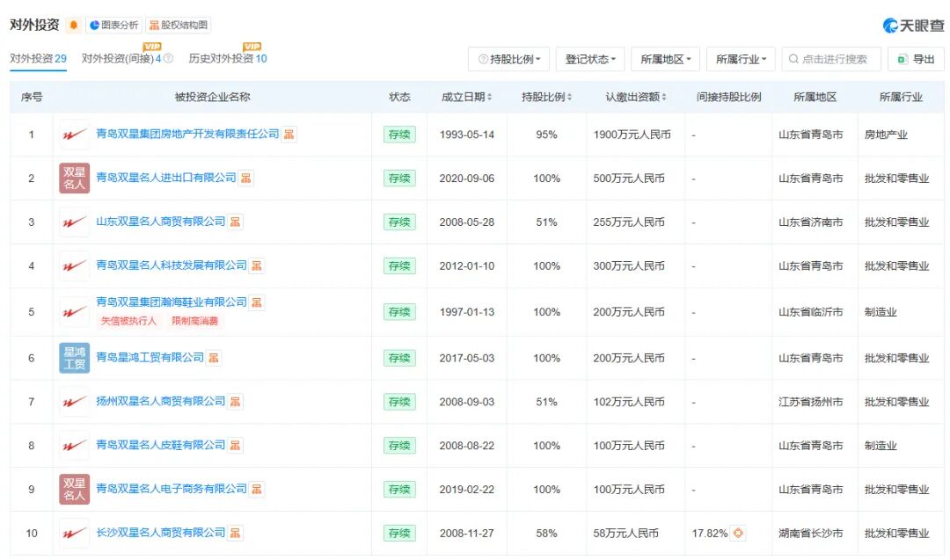Click the orange bell alert icon
The height and width of the screenshot is (560, 950).
point(74,25)
